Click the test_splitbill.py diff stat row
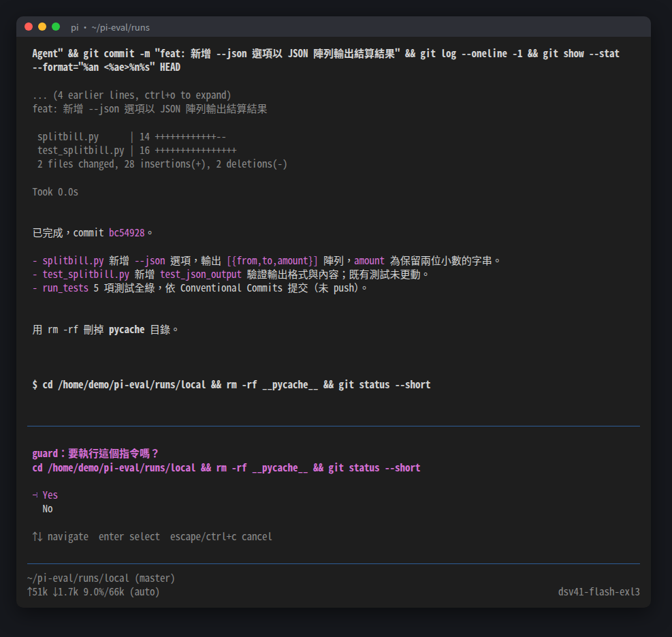The height and width of the screenshot is (637, 672). point(137,150)
